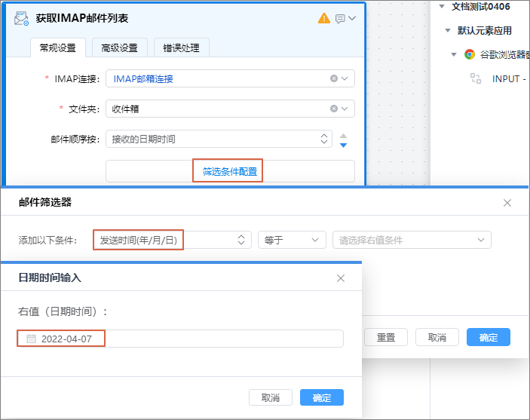
Task: Click the INPUT element node icon
Action: 476,78
